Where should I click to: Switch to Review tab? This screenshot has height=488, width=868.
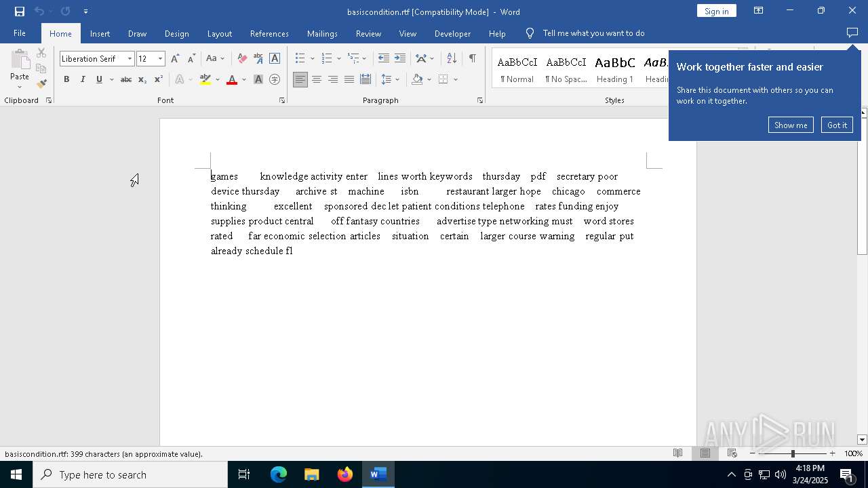[x=368, y=33]
